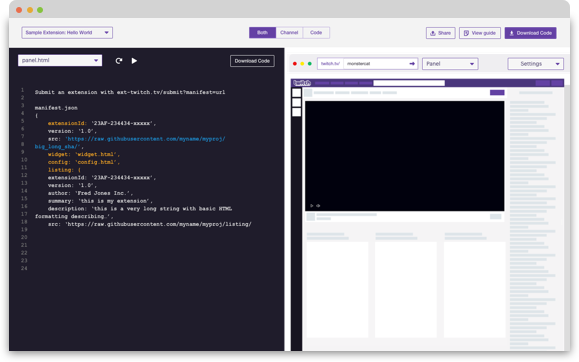Click the black video player area
The image size is (579, 362).
pos(404,156)
